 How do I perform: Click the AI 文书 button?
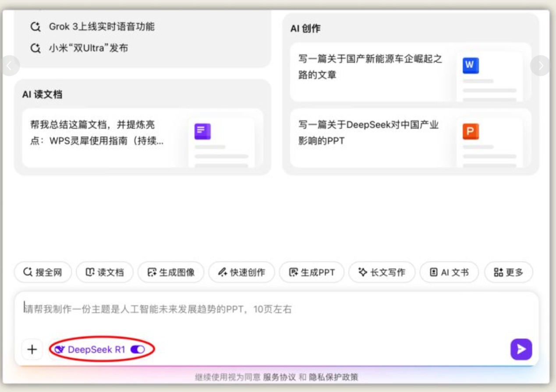449,272
